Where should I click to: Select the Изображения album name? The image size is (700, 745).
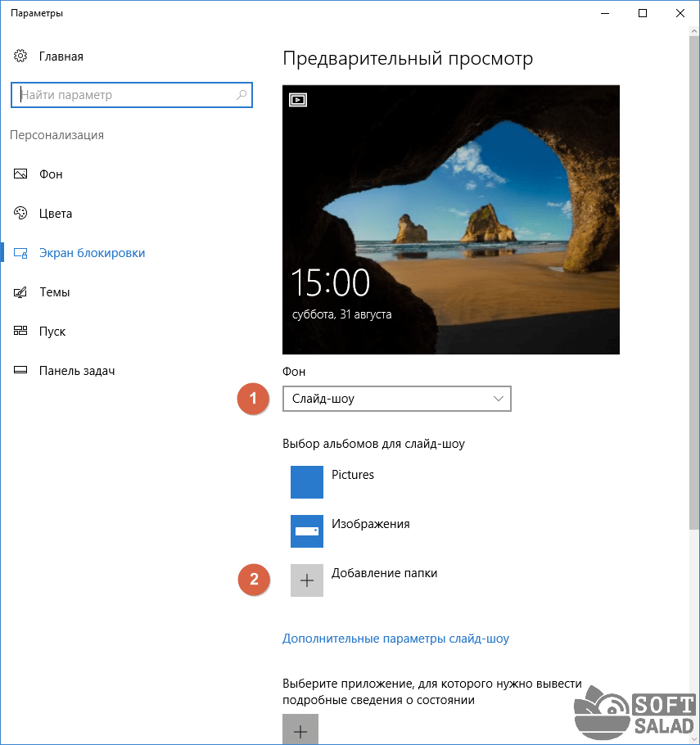tap(371, 524)
